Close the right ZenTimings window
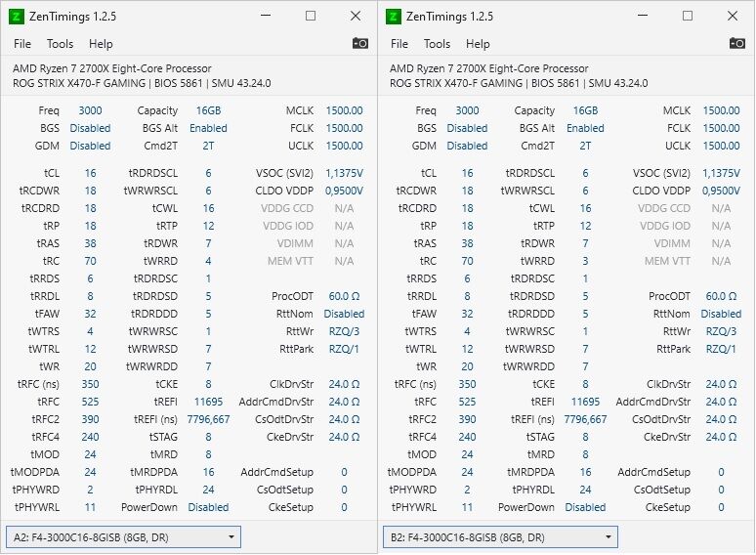 click(x=733, y=16)
